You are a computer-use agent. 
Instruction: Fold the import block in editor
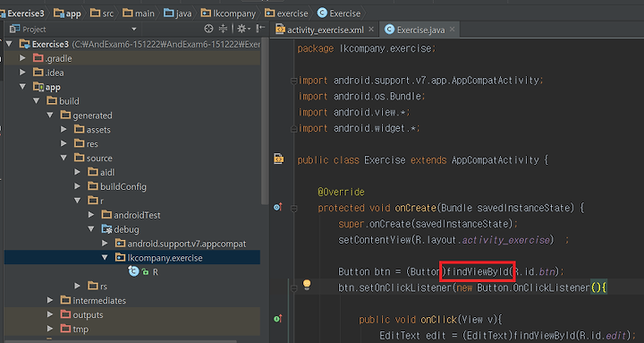(x=293, y=81)
